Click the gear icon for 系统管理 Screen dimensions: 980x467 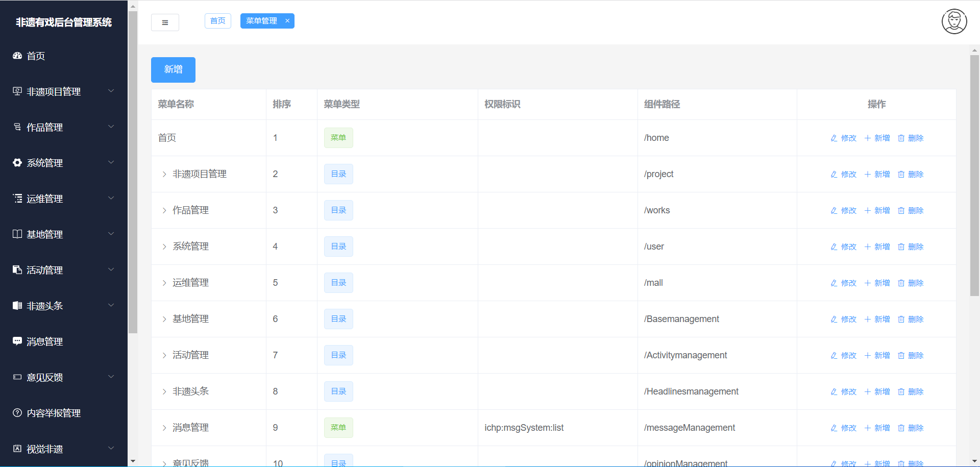(x=17, y=163)
